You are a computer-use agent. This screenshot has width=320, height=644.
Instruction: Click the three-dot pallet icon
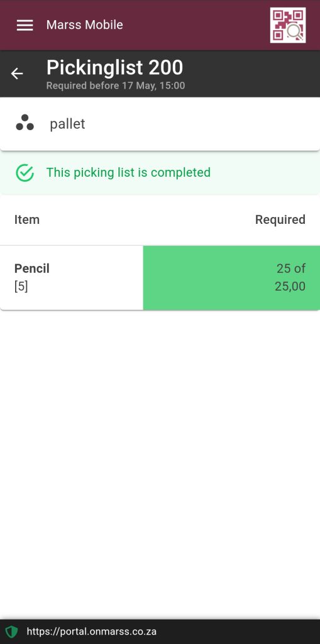[x=25, y=123]
